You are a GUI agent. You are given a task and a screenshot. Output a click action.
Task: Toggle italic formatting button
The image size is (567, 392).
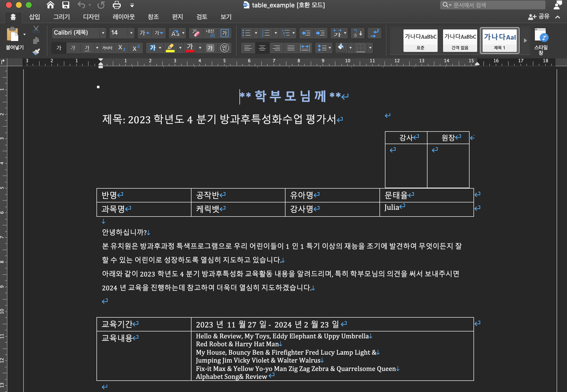pos(73,48)
